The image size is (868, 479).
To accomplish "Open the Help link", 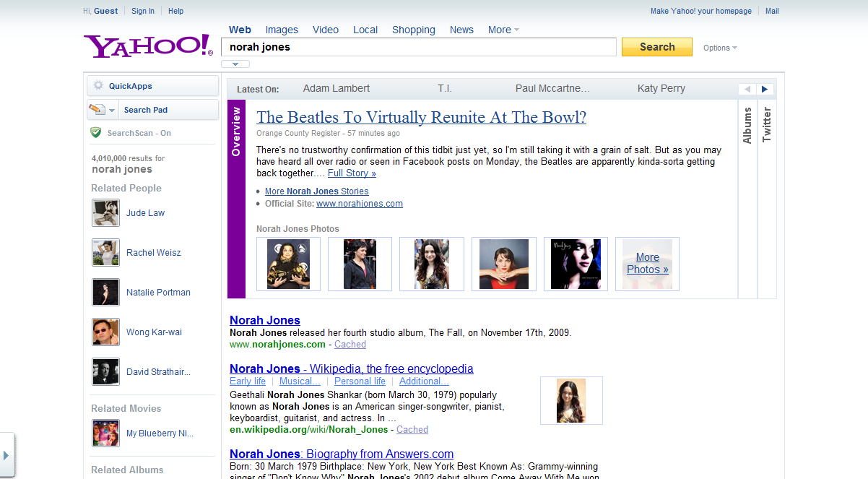I will pyautogui.click(x=175, y=11).
